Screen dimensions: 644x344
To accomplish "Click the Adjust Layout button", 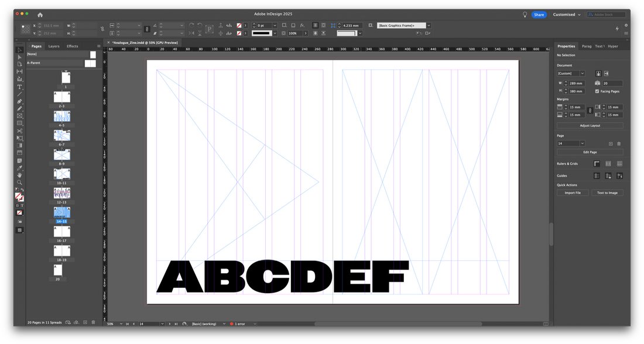I will 590,126.
